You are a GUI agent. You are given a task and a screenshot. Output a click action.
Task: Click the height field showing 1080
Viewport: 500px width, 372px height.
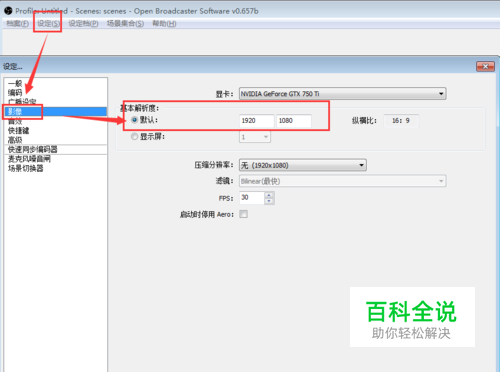point(294,121)
